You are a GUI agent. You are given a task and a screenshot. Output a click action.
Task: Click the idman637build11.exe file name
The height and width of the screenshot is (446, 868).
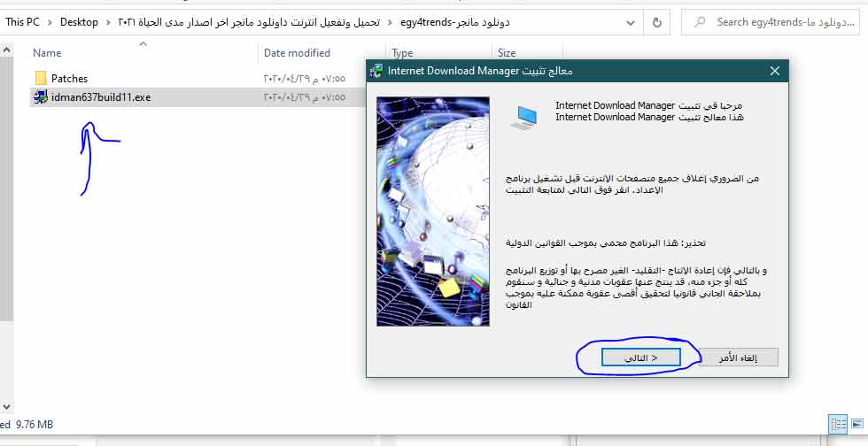tap(101, 97)
